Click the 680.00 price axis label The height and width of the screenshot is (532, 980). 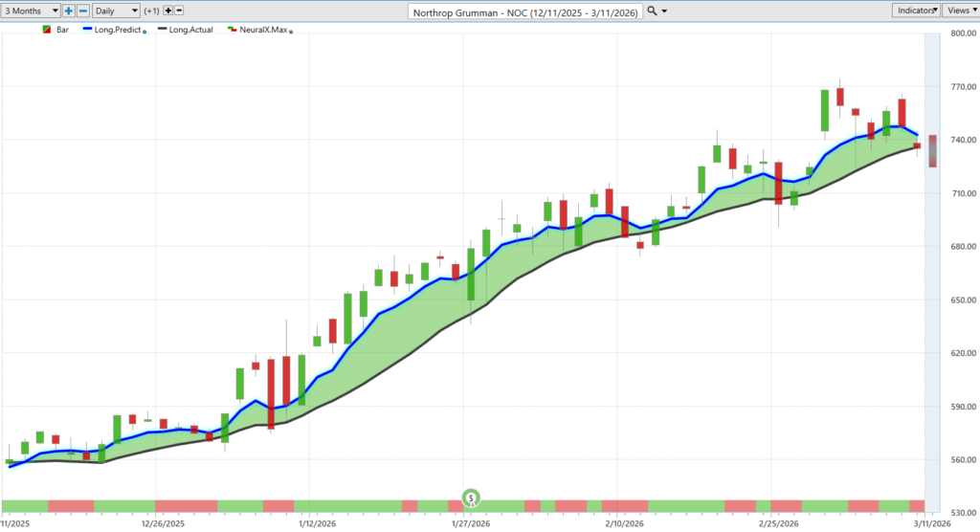(x=963, y=247)
